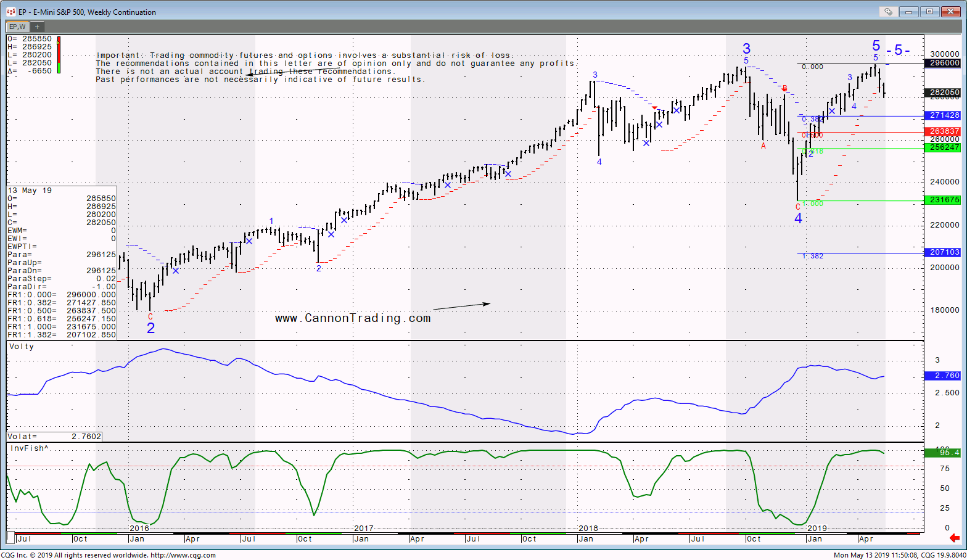The height and width of the screenshot is (560, 967).
Task: Click the CQG app icon in title bar
Action: pos(10,12)
